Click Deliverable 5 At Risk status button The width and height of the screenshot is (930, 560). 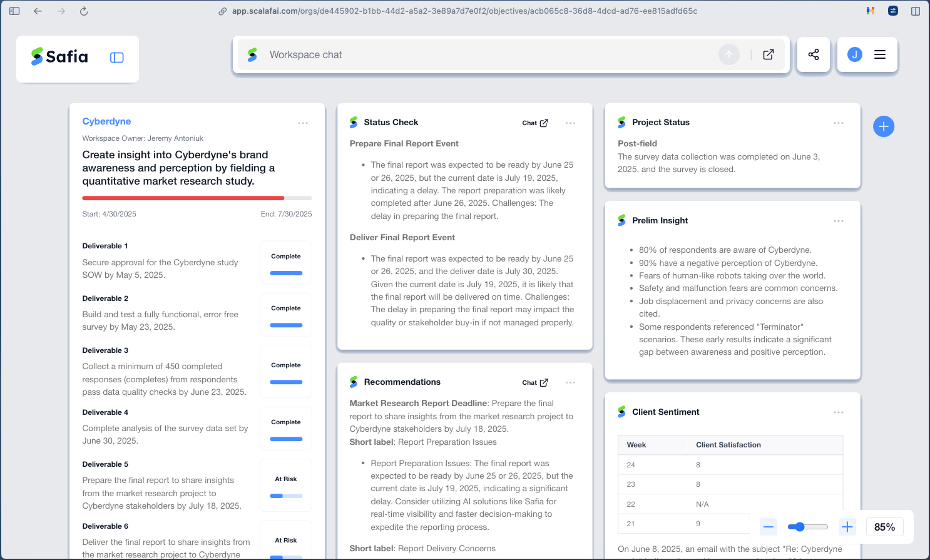(286, 486)
